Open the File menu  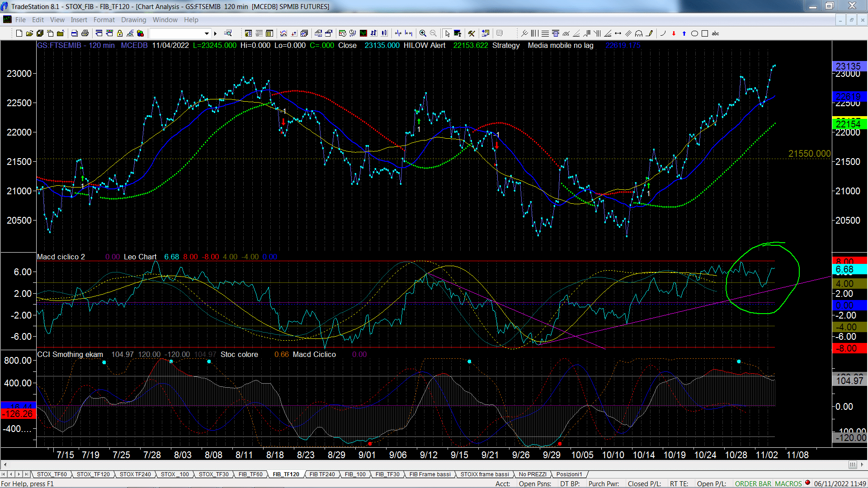(20, 20)
